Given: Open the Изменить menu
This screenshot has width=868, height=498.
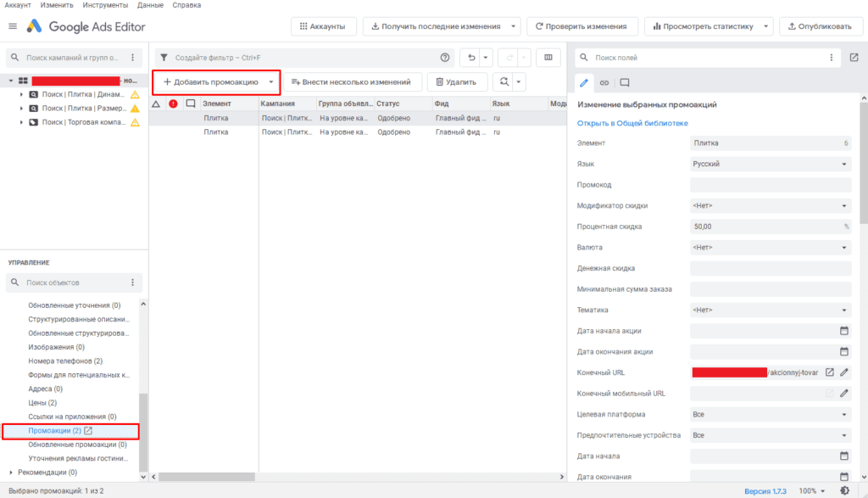Looking at the screenshot, I should [57, 5].
